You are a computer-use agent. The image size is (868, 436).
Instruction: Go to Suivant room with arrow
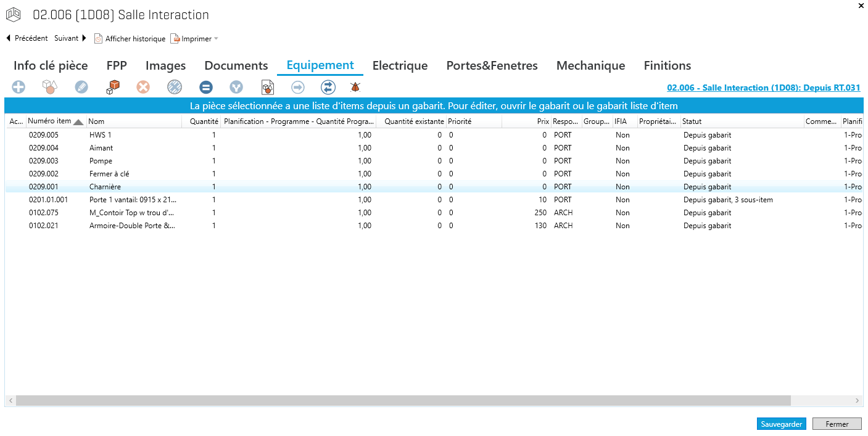(x=70, y=38)
